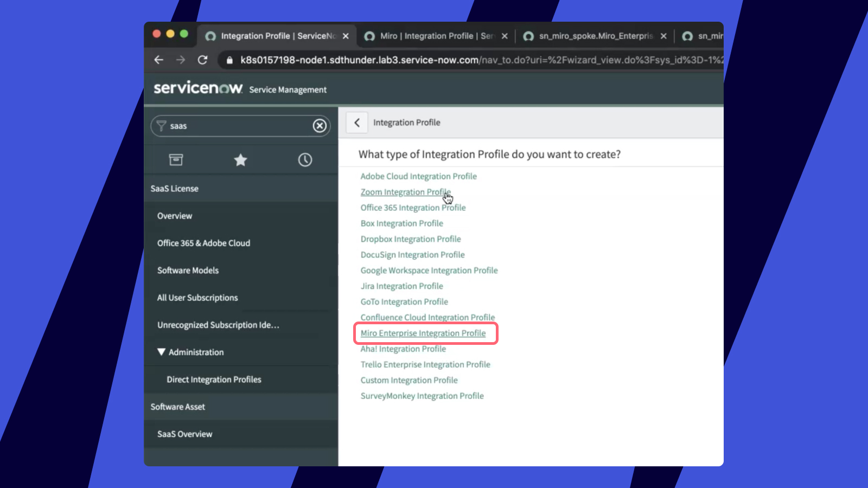Click the browser forward arrow
This screenshot has height=488, width=868.
click(181, 60)
